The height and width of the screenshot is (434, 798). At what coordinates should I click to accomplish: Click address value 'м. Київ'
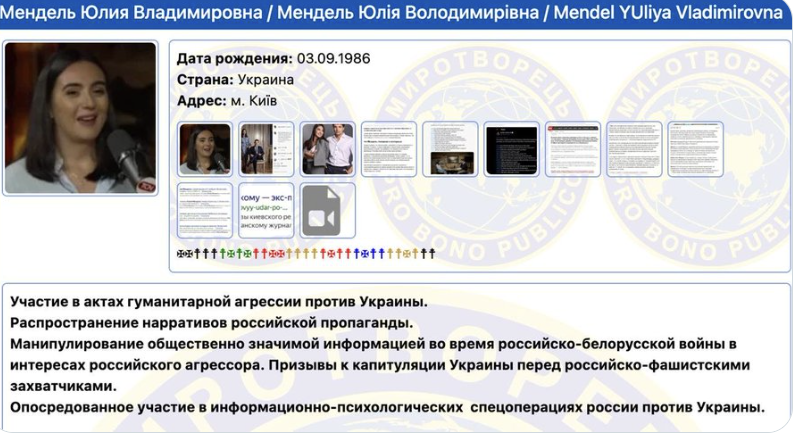[x=253, y=101]
